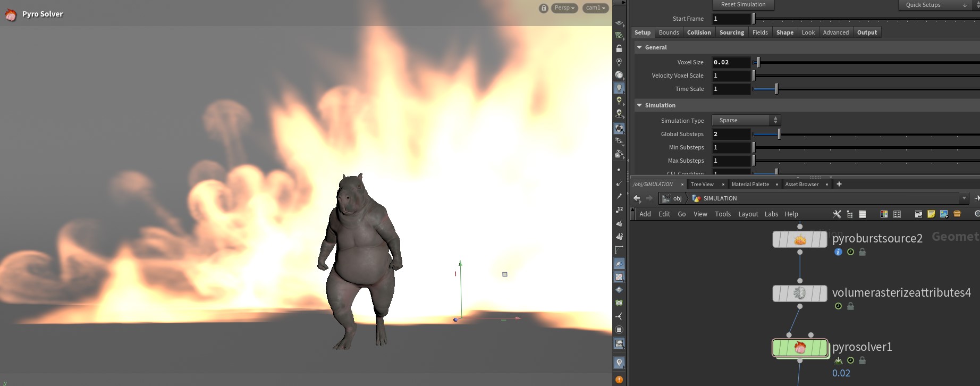Toggle the lock flag under pyrosolver1
The height and width of the screenshot is (386, 980).
click(x=862, y=360)
